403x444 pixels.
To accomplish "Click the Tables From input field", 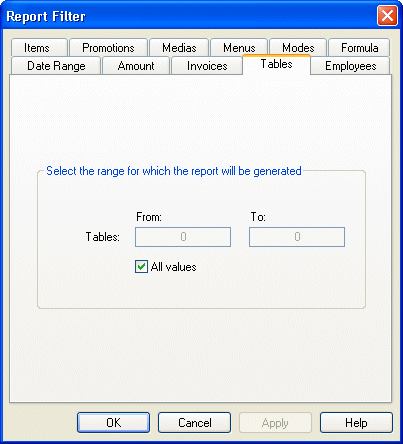I will 183,237.
